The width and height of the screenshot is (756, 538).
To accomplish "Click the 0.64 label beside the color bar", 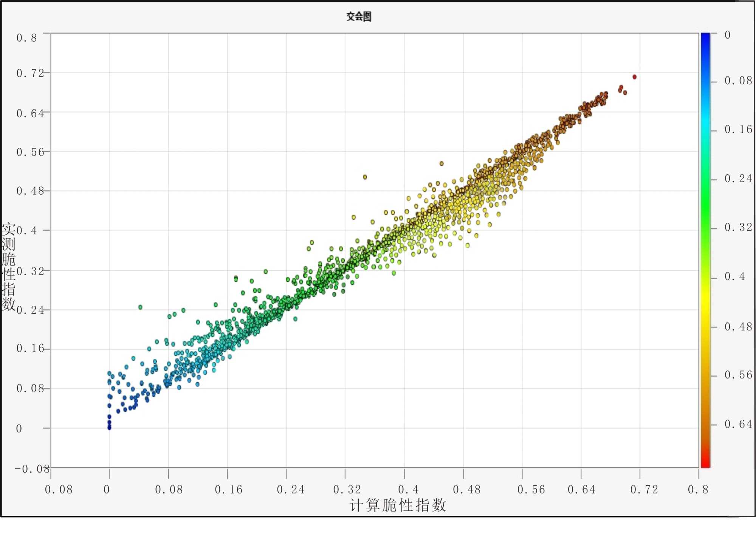I will 738,424.
